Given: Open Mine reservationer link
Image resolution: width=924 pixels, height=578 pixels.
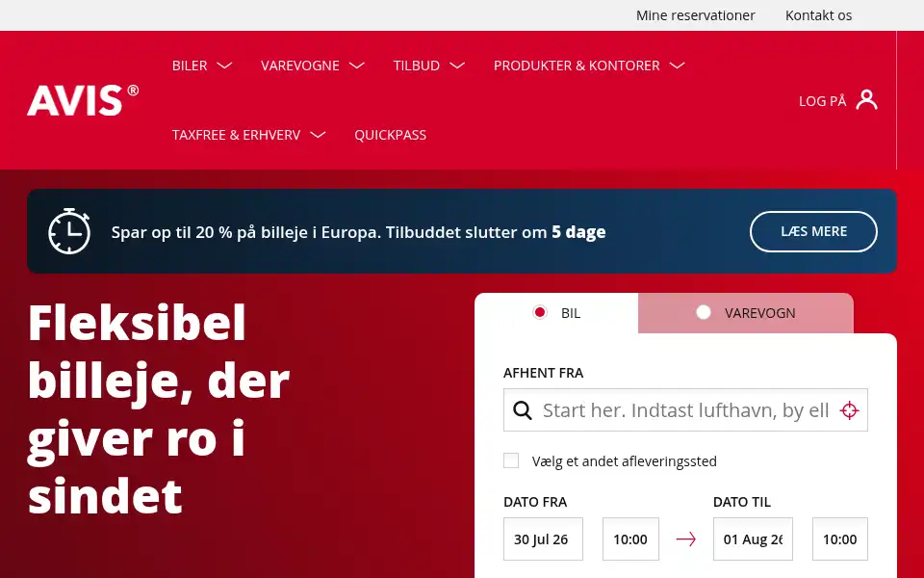Looking at the screenshot, I should coord(695,15).
